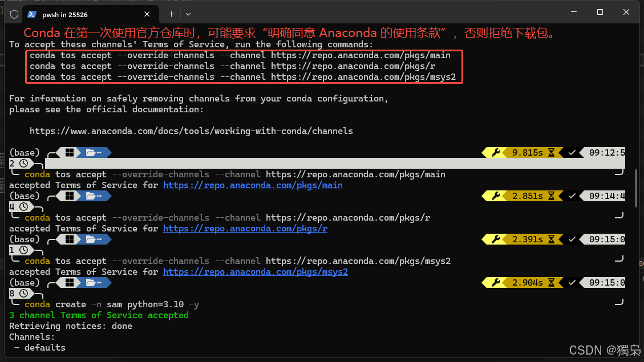
Task: Click the wrench icon beside 2.904s
Action: (x=496, y=283)
